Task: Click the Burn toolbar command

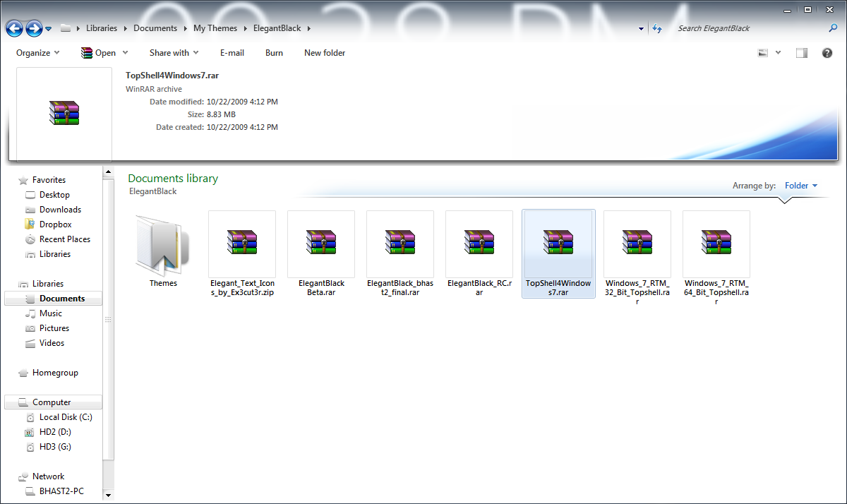Action: coord(274,53)
